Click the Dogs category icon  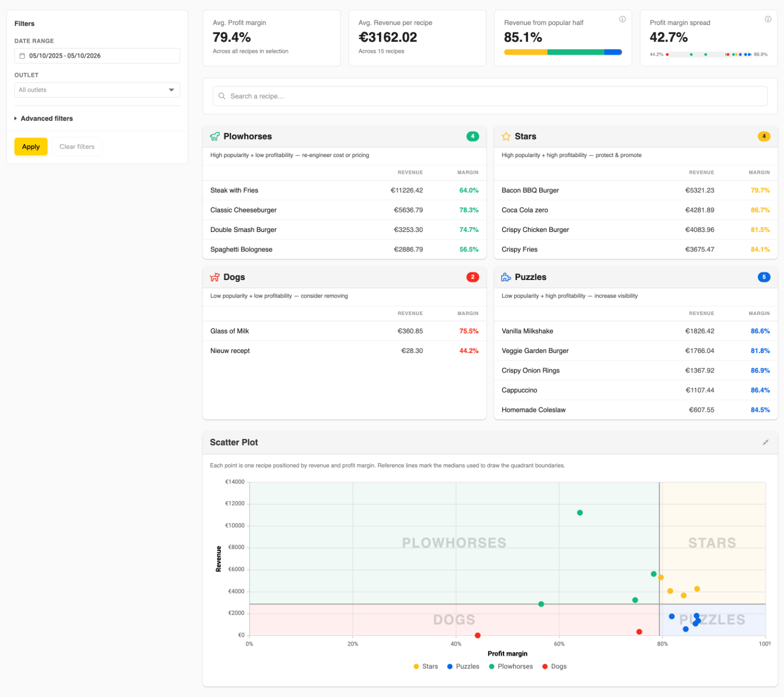coord(215,277)
